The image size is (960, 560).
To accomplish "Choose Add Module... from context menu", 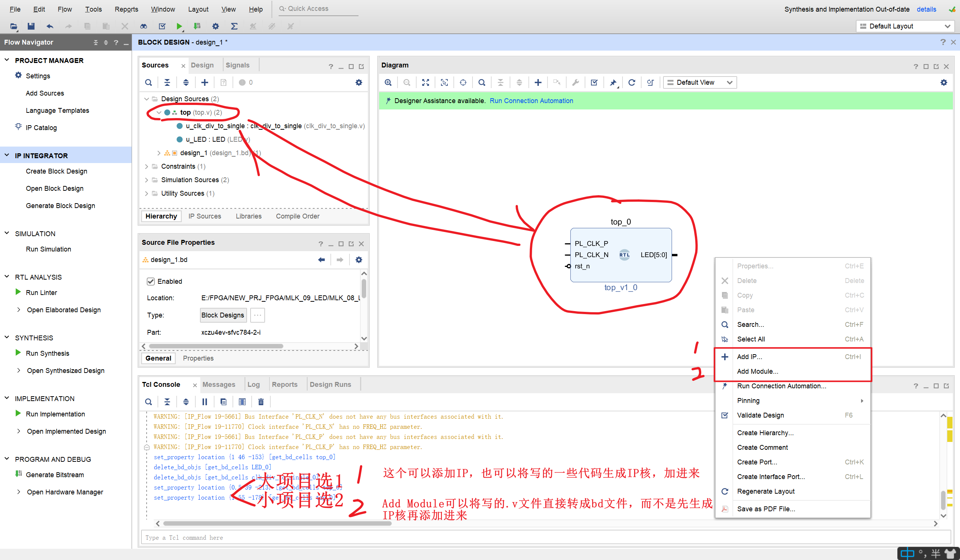I will click(757, 371).
